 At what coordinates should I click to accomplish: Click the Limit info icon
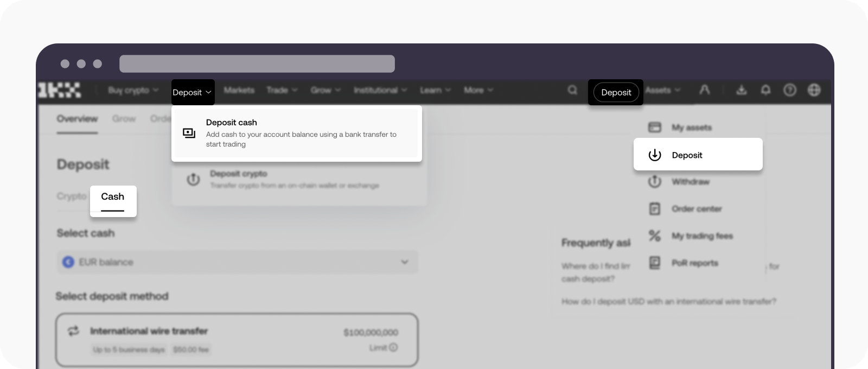coord(393,347)
